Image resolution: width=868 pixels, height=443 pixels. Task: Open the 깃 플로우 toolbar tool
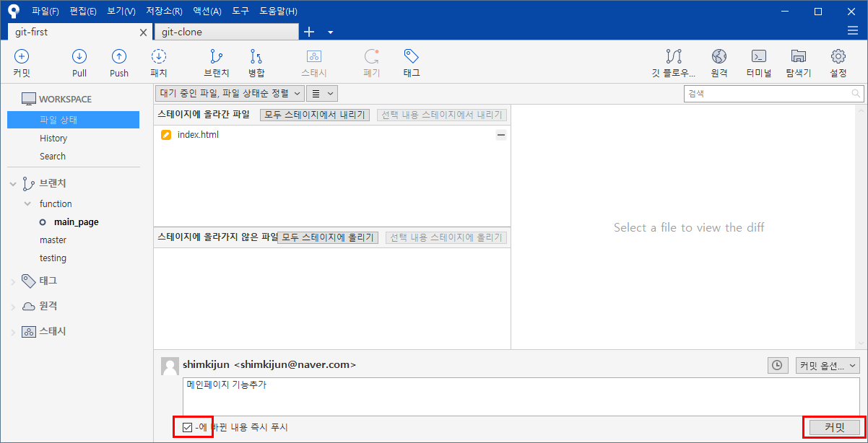674,57
